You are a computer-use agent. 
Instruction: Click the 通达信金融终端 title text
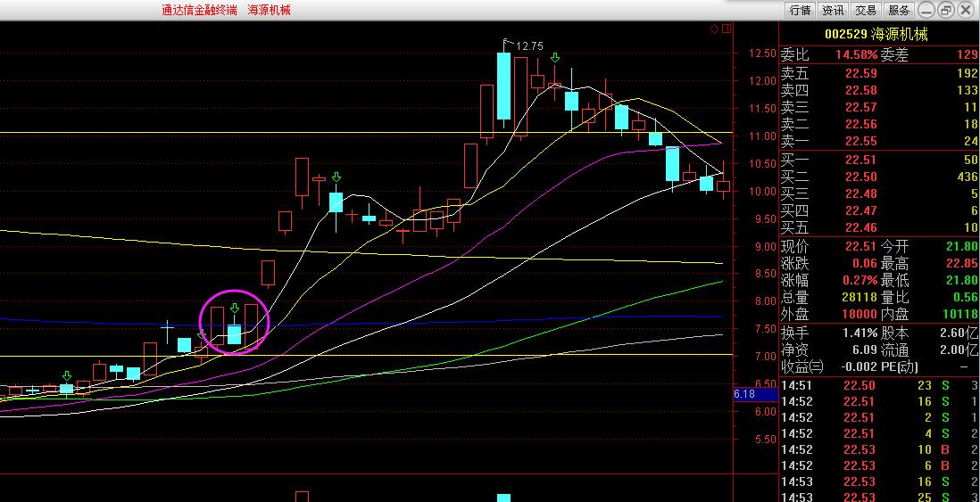[199, 10]
